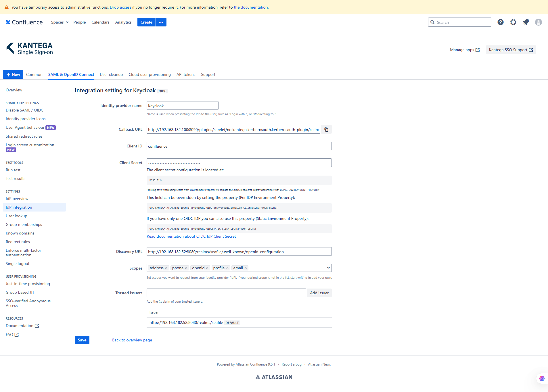The height and width of the screenshot is (392, 548).
Task: Open User Agent behaviour settings
Action: click(25, 127)
